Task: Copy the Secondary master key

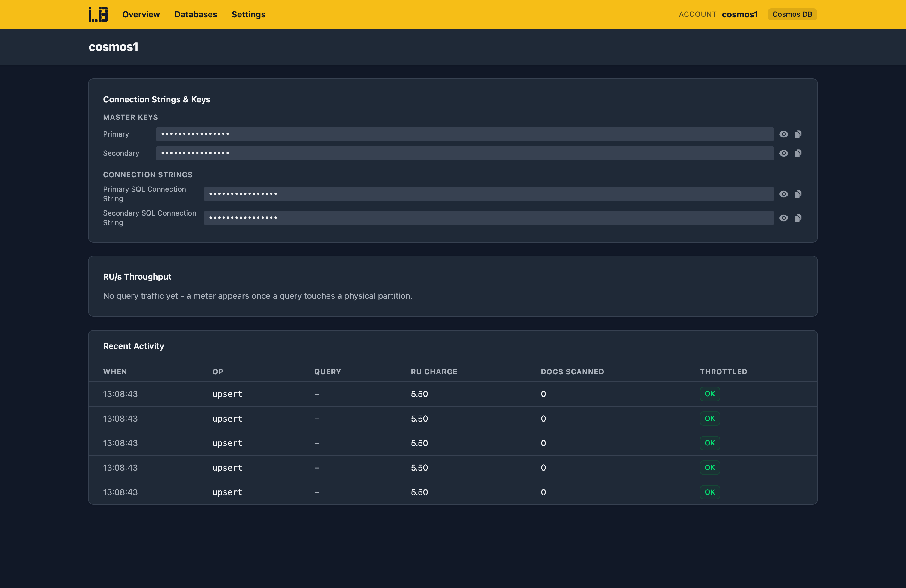Action: 798,153
